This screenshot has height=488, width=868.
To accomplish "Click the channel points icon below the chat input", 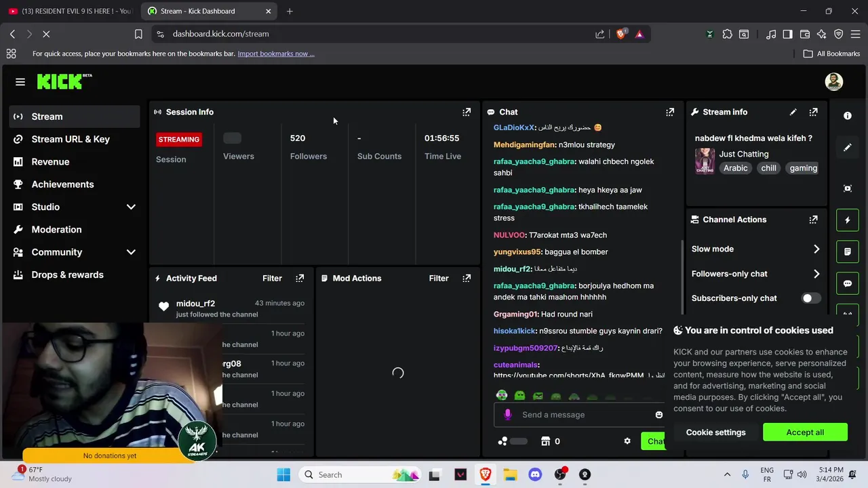I will point(502,441).
